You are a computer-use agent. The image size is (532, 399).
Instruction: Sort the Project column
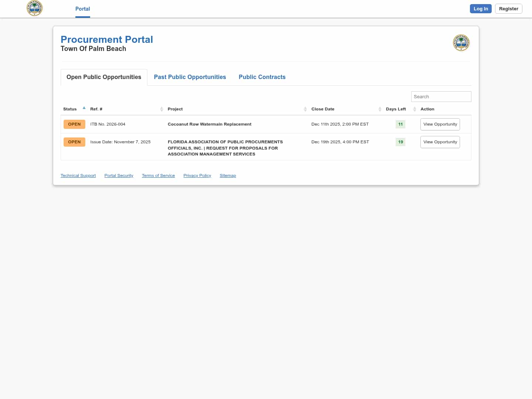point(305,109)
